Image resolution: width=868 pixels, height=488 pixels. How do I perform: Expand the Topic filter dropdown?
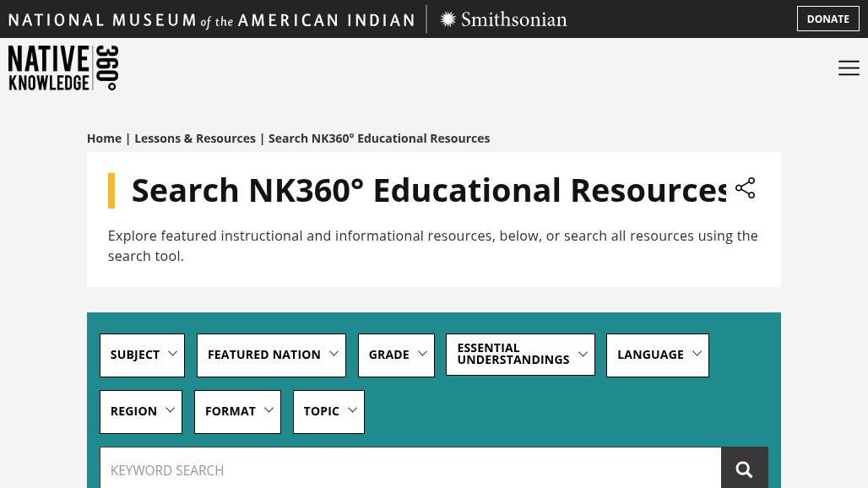pos(328,412)
